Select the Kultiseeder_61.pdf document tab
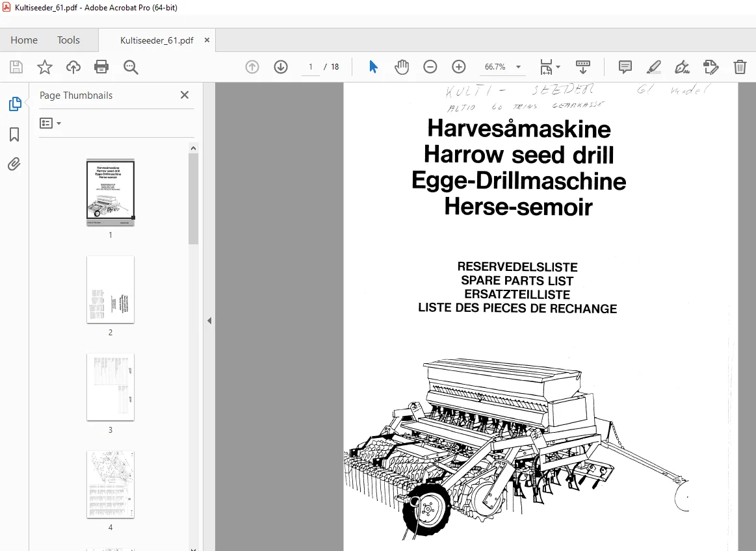This screenshot has height=551, width=756. (x=157, y=40)
